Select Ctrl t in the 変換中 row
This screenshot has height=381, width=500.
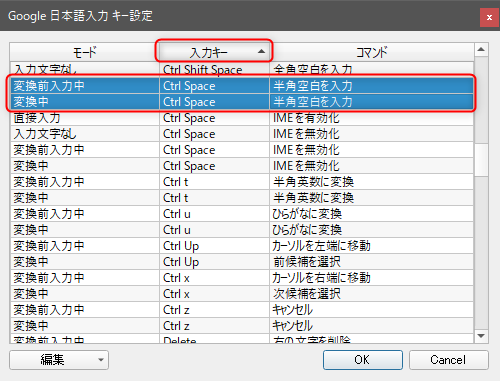tap(214, 198)
